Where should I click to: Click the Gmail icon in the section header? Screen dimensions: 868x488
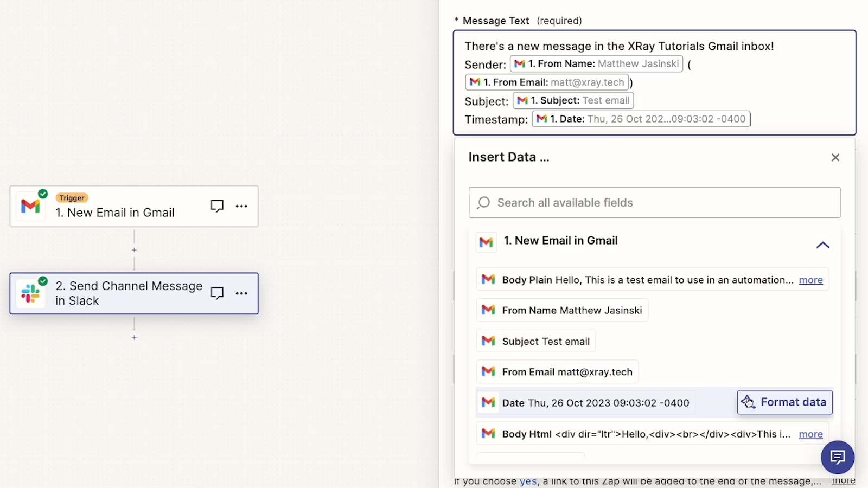tap(487, 242)
